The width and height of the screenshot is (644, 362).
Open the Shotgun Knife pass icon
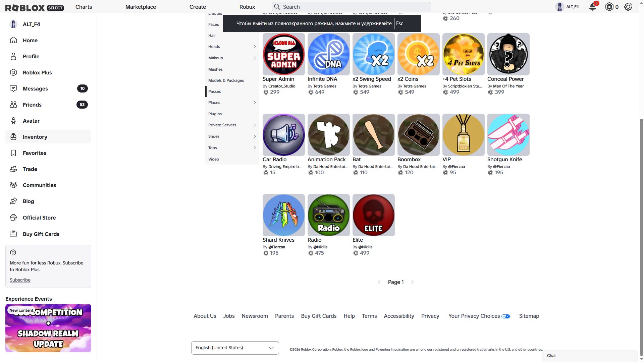508,135
